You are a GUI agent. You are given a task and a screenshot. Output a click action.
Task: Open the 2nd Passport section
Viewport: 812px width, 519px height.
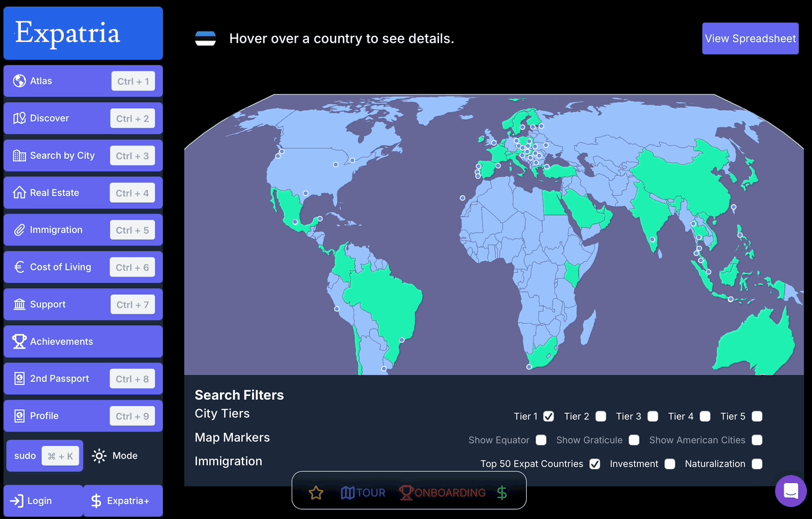coord(83,379)
